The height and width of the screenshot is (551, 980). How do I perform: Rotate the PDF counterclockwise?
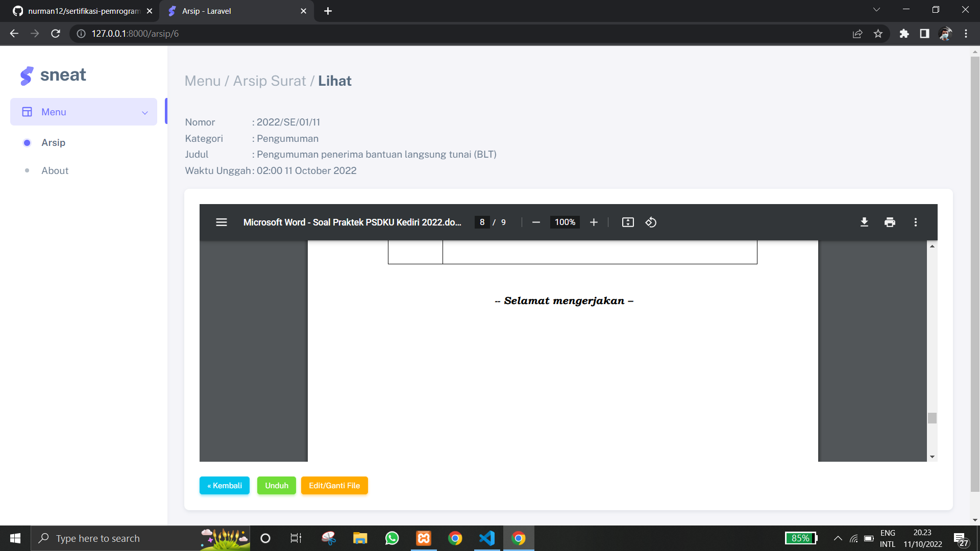coord(651,222)
